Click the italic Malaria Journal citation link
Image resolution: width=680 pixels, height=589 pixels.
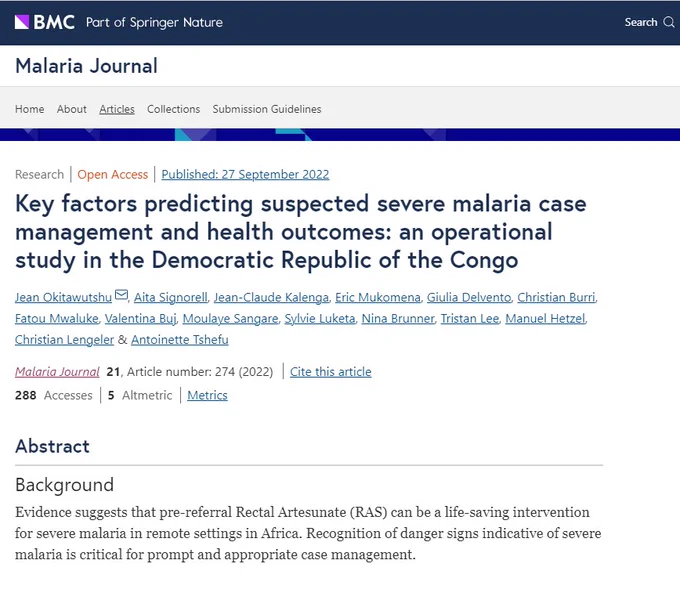57,372
